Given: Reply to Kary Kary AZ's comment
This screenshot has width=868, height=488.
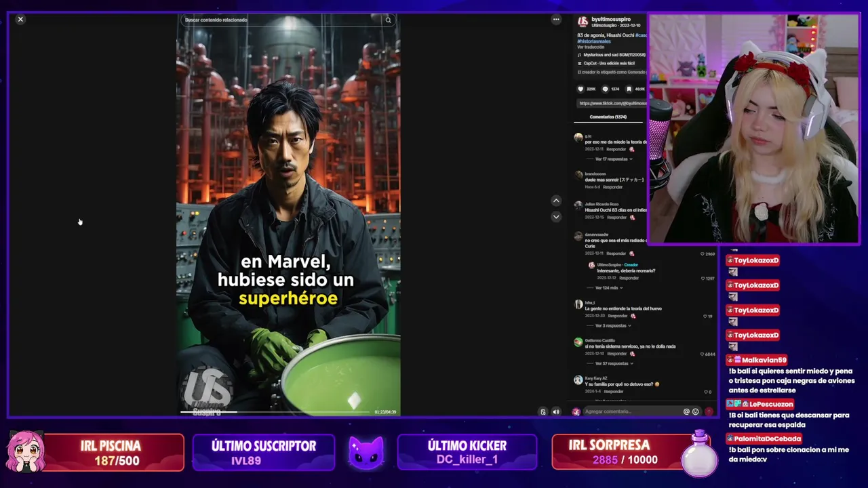Looking at the screenshot, I should click(x=613, y=391).
